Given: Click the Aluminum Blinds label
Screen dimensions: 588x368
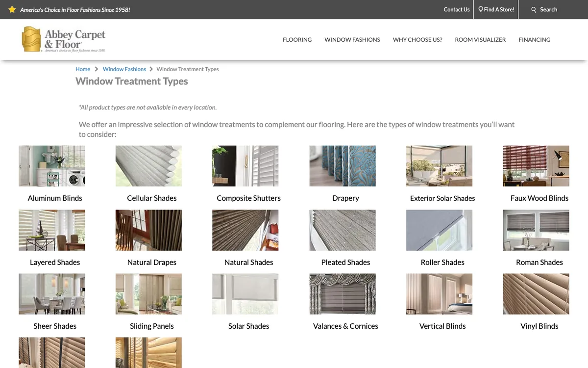Looking at the screenshot, I should tap(55, 198).
